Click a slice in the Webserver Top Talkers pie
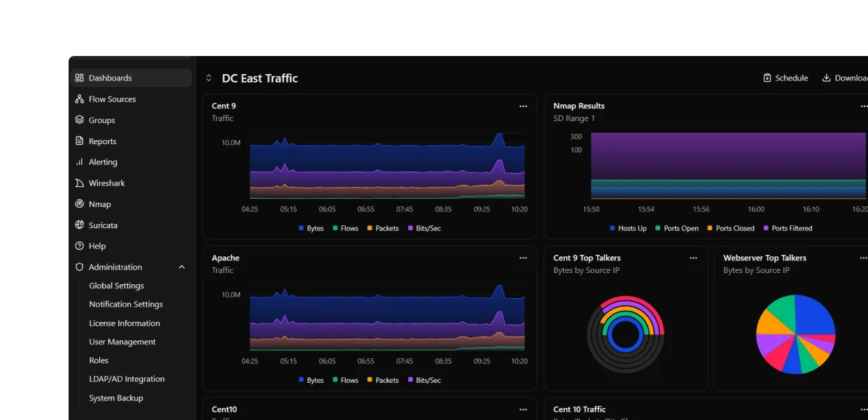Screen dimensions: 868x420 (812, 318)
